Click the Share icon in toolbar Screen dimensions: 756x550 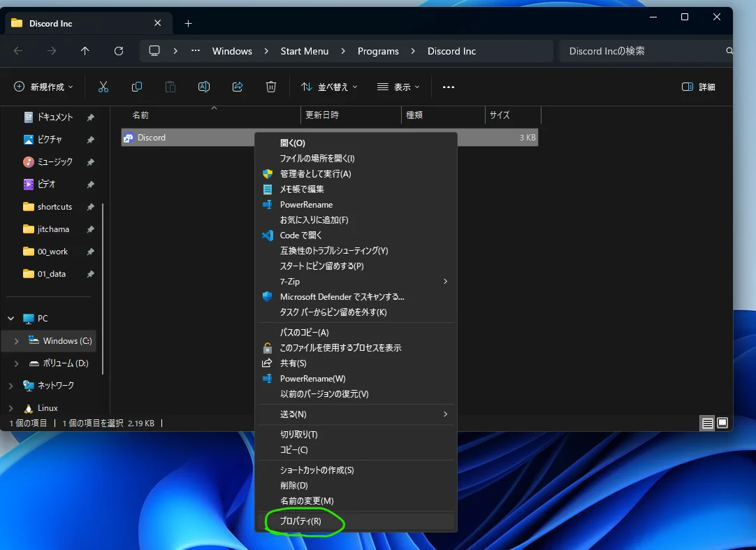click(238, 87)
